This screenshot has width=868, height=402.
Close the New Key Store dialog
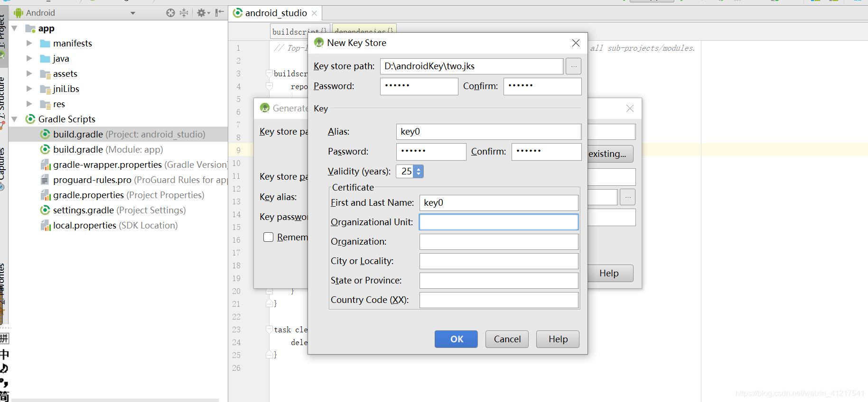click(x=576, y=43)
